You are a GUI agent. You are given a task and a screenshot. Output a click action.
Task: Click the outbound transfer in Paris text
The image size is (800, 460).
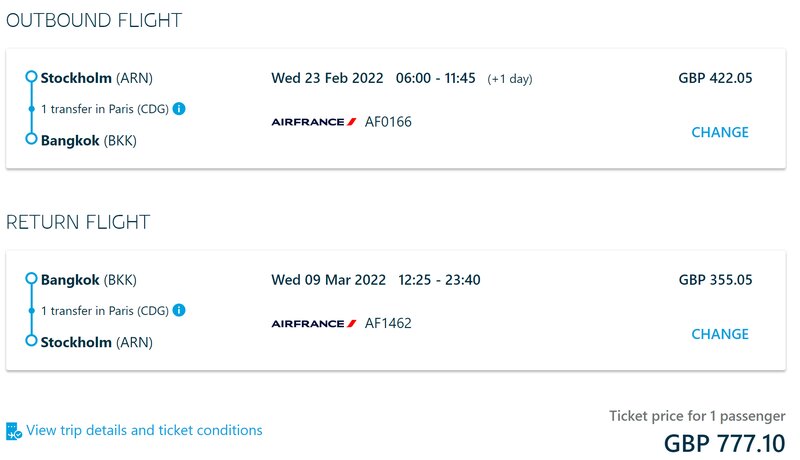click(x=105, y=109)
